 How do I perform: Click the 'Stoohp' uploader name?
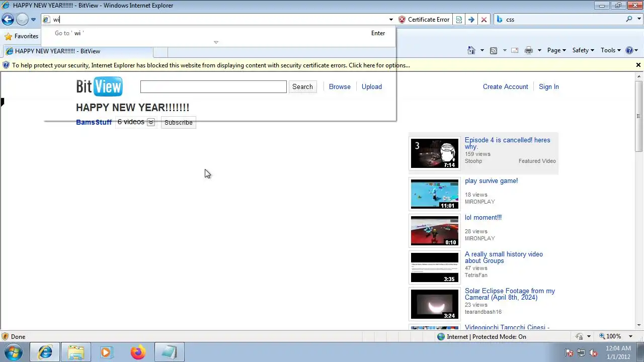[473, 161]
